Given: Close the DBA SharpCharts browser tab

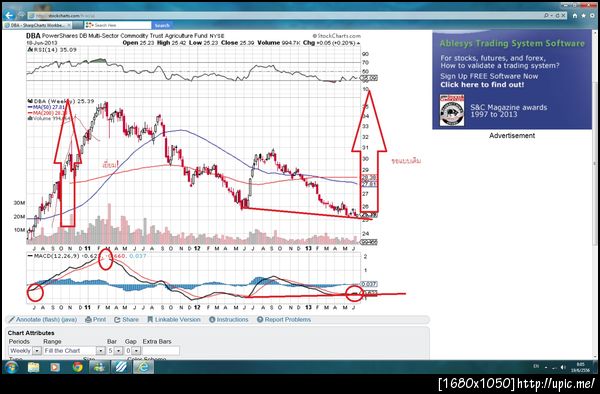Looking at the screenshot, I should [x=69, y=25].
